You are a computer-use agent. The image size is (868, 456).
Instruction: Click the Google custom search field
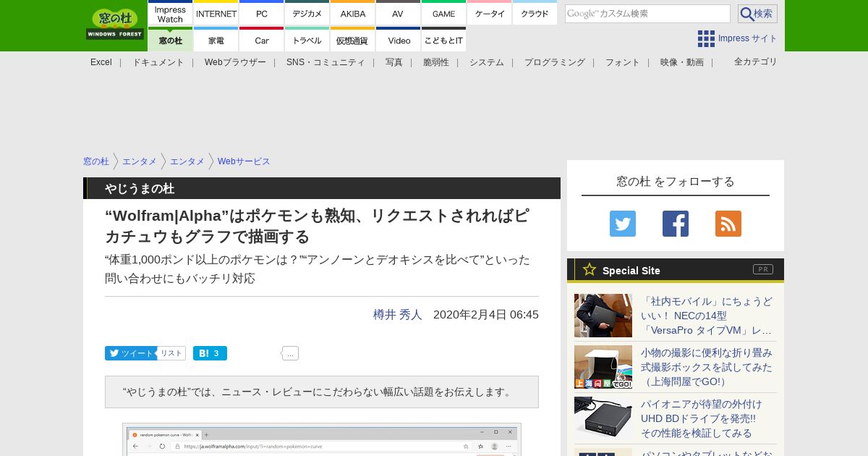(647, 14)
